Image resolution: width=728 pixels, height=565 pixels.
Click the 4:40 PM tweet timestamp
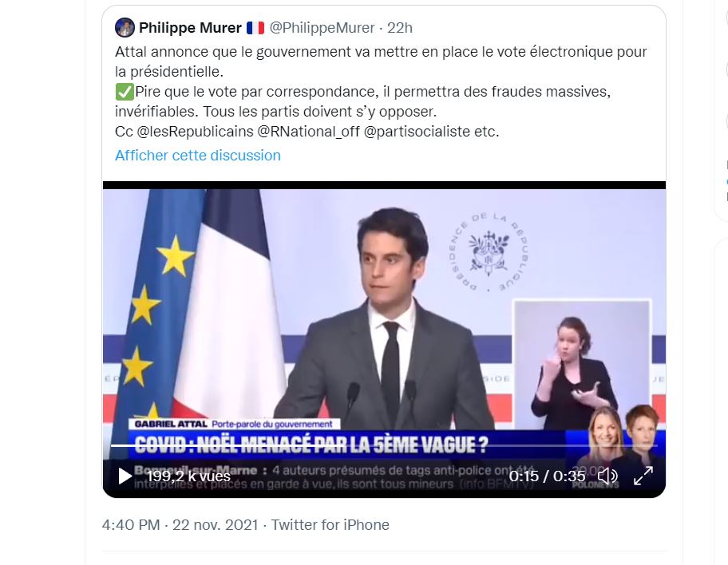(x=131, y=525)
